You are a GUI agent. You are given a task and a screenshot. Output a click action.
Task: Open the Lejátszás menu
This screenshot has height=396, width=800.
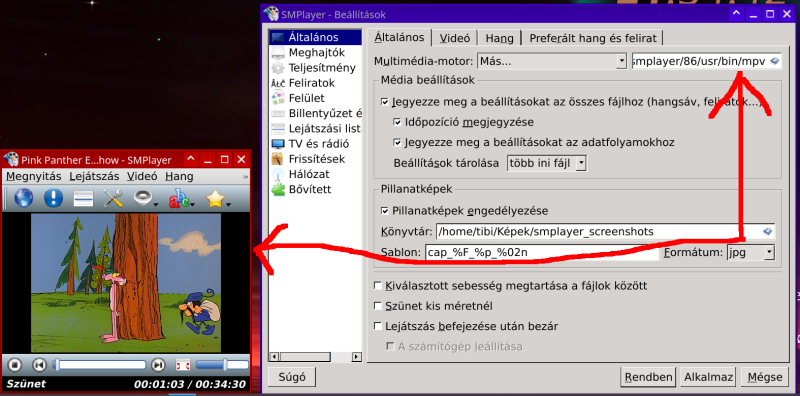(94, 177)
